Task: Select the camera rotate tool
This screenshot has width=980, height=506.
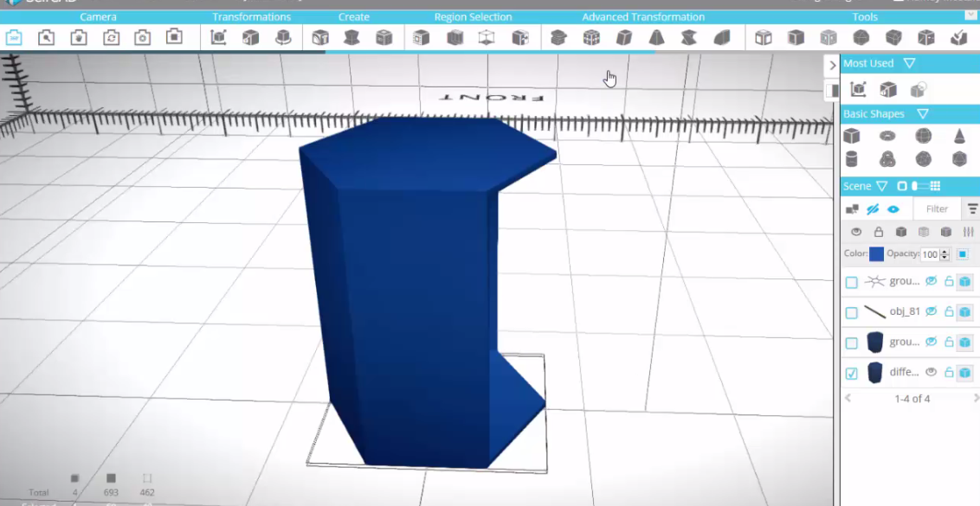Action: (x=112, y=37)
